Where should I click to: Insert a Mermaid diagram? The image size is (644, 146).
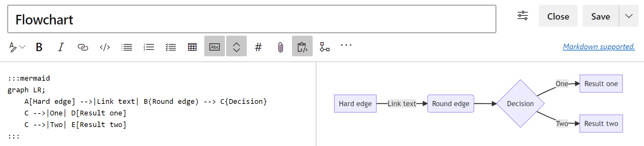pyautogui.click(x=324, y=47)
